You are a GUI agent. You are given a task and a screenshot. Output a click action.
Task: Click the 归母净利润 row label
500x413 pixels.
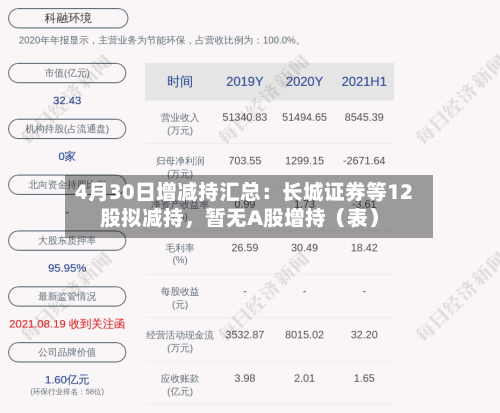[x=180, y=161]
